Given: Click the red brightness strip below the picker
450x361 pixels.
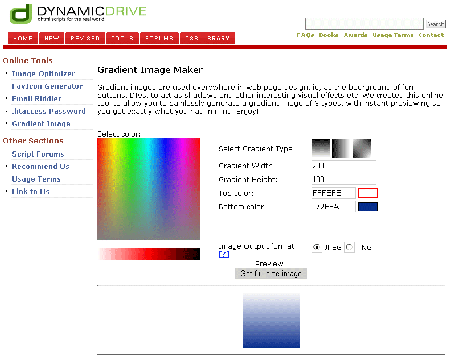Looking at the screenshot, I should (149, 254).
